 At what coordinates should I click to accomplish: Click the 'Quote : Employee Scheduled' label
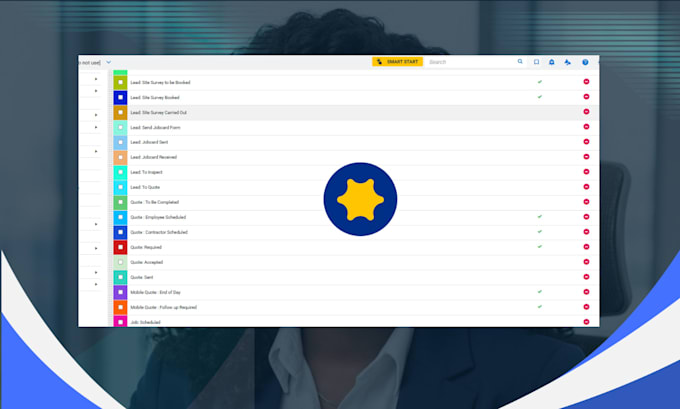click(158, 217)
